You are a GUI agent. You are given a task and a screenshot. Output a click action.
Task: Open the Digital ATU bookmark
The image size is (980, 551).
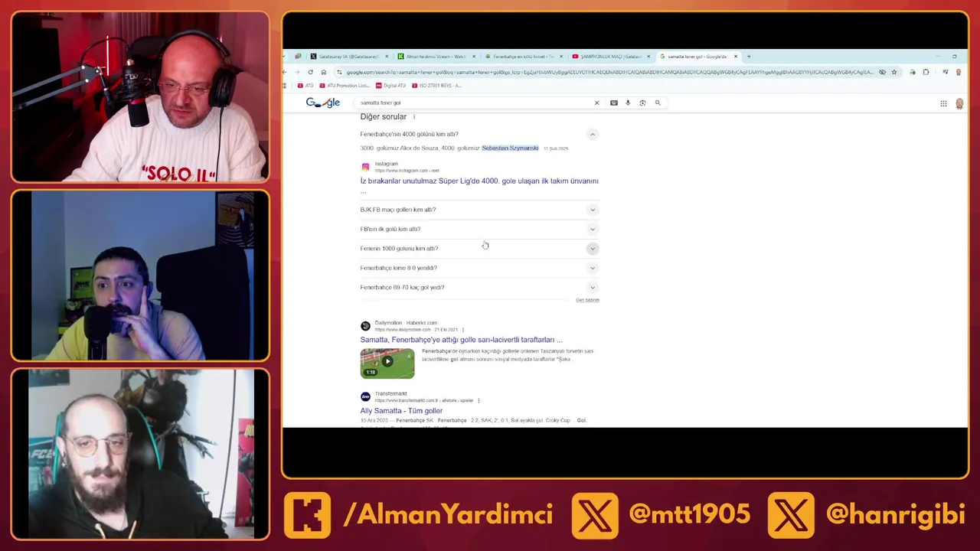[x=390, y=86]
